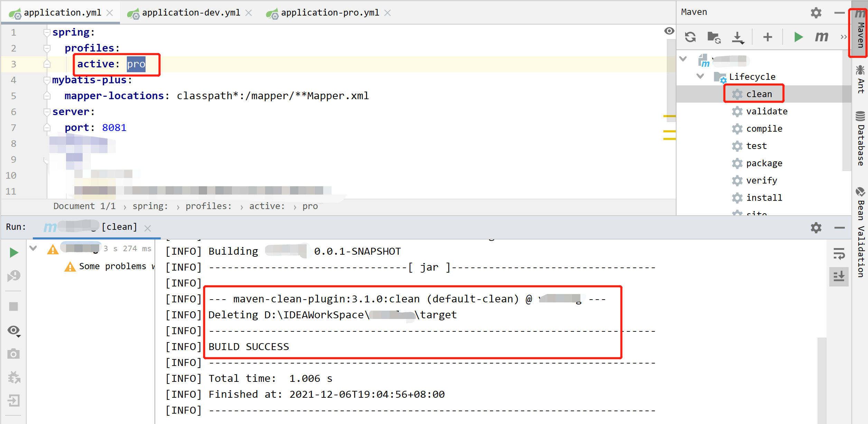This screenshot has height=424, width=868.
Task: Collapse the Maven project root node
Action: click(683, 59)
